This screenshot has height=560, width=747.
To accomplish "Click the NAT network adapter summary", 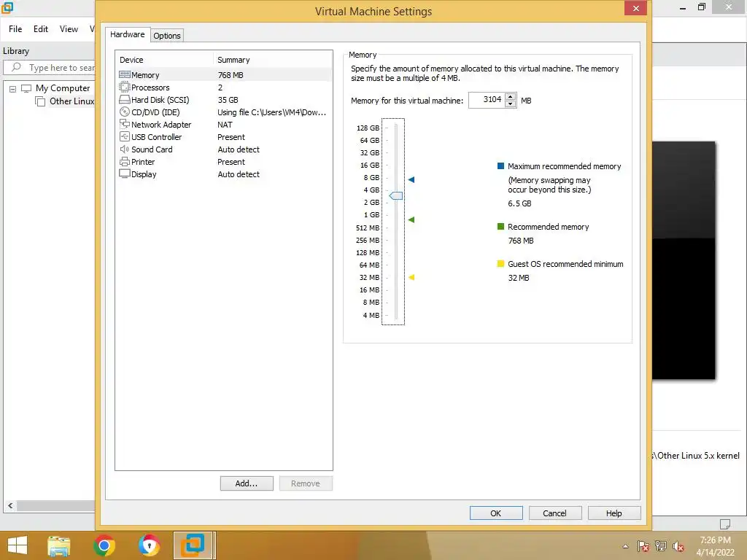I will (225, 125).
